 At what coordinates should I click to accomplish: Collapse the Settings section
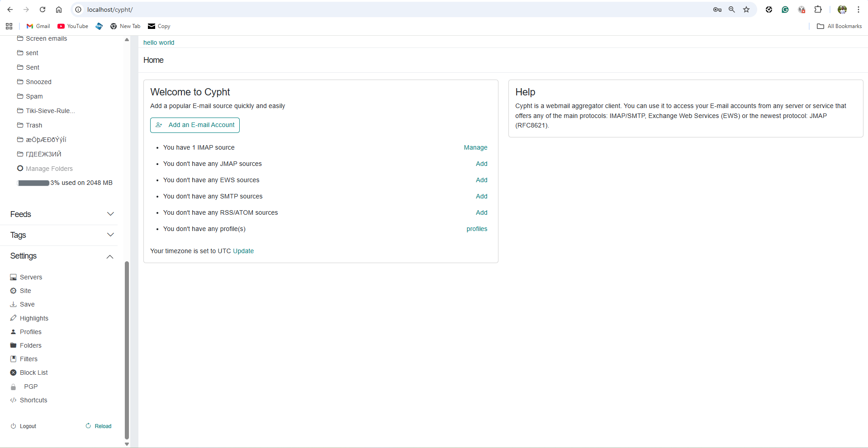(x=110, y=256)
